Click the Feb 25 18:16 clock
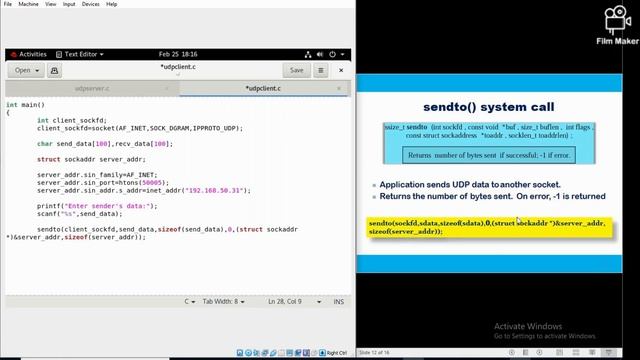Image resolution: width=640 pixels, height=360 pixels. [178, 54]
